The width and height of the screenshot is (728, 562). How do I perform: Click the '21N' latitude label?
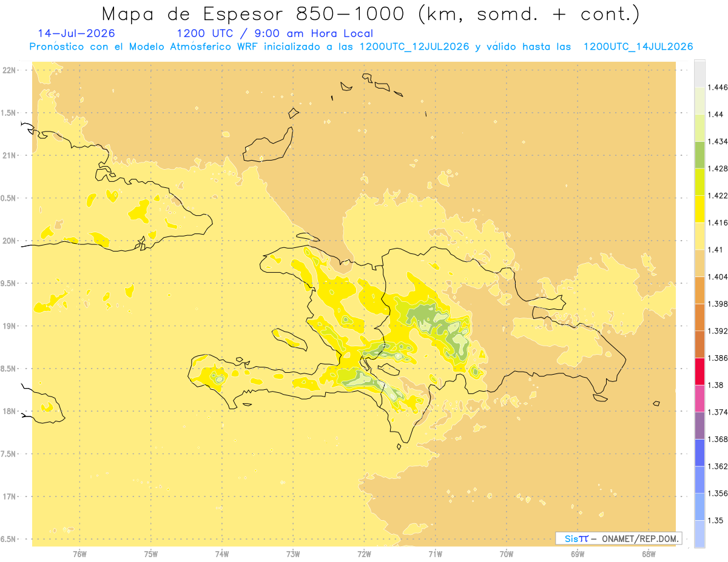click(9, 155)
